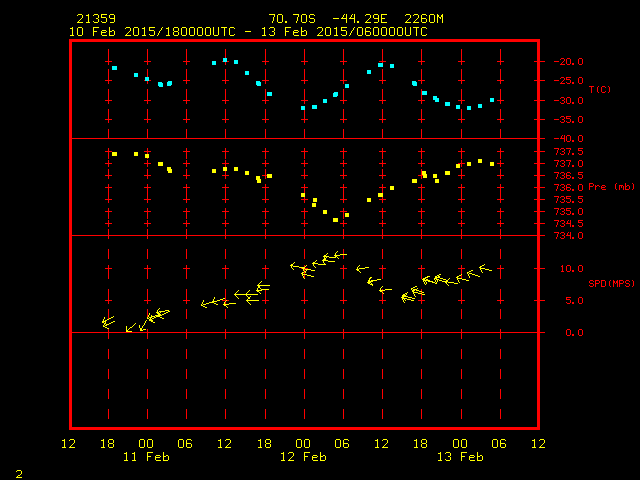Click the -20.0 temperature tick label
The width and height of the screenshot is (640, 480).
[568, 62]
